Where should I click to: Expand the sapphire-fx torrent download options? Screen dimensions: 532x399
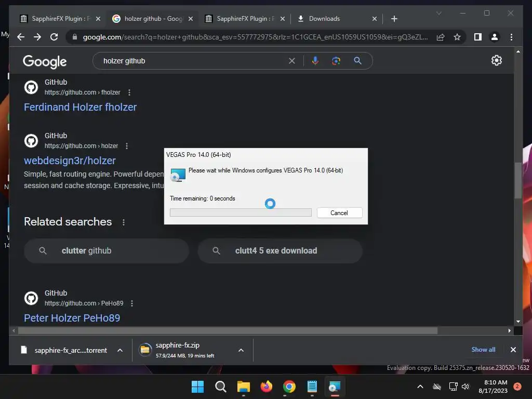click(120, 350)
